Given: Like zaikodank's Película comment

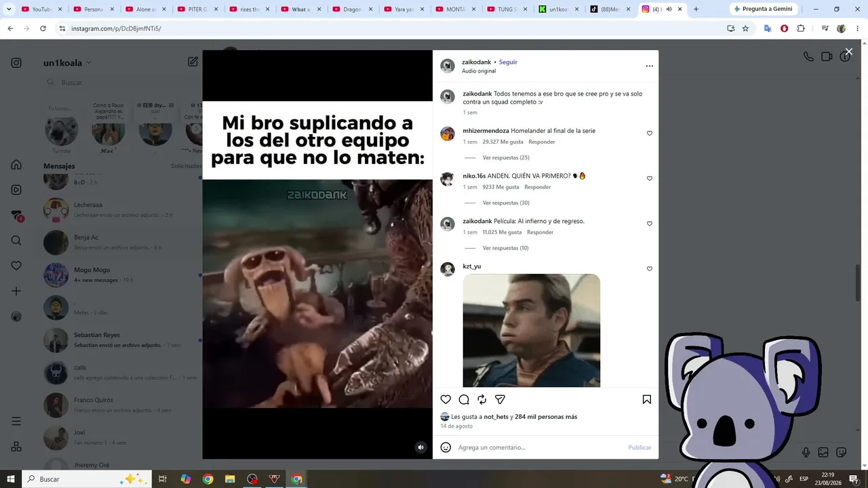Looking at the screenshot, I should click(650, 224).
